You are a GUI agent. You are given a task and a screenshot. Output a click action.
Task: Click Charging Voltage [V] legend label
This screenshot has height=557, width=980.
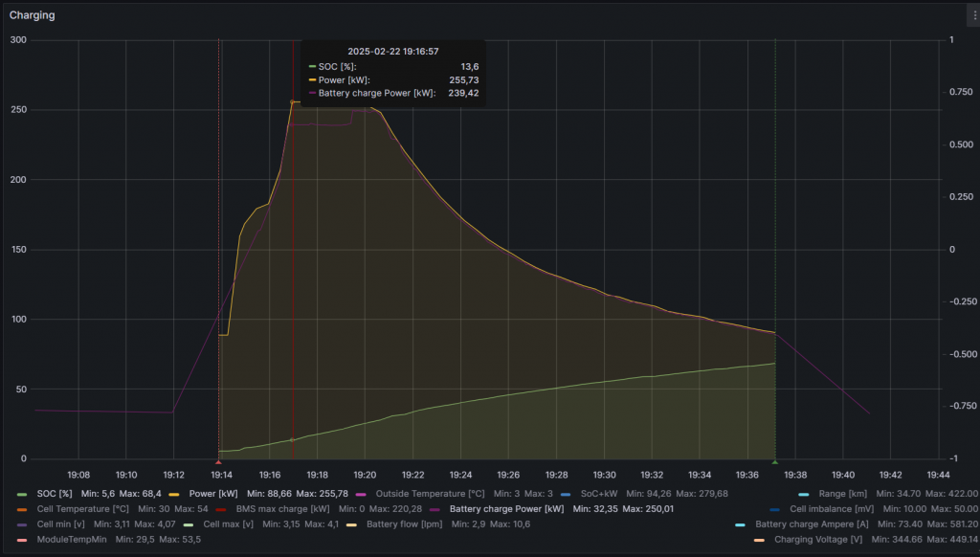(x=817, y=540)
